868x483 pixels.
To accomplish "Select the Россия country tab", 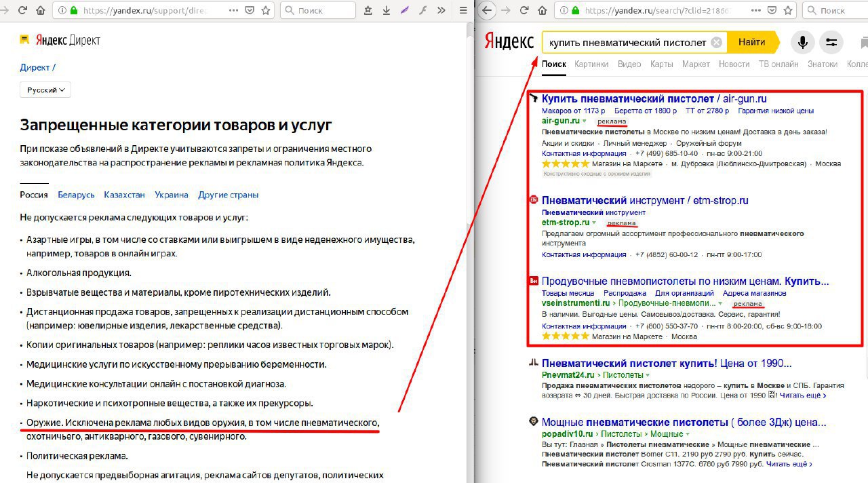I will point(34,195).
